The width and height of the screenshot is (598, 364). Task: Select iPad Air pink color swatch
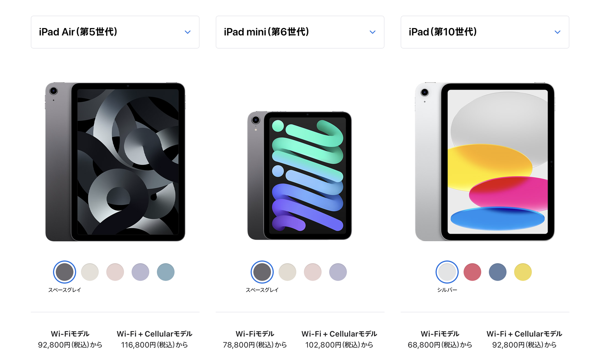115,272
